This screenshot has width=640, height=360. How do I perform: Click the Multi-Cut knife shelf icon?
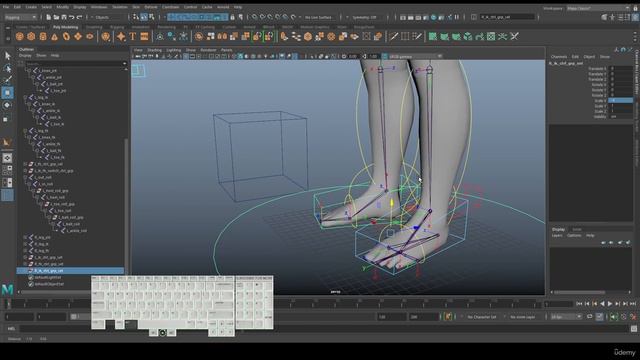(x=393, y=37)
